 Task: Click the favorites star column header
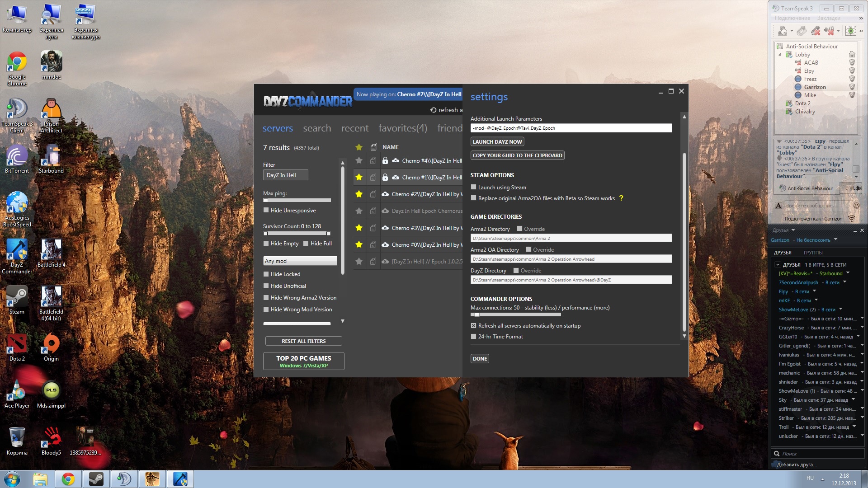tap(359, 147)
